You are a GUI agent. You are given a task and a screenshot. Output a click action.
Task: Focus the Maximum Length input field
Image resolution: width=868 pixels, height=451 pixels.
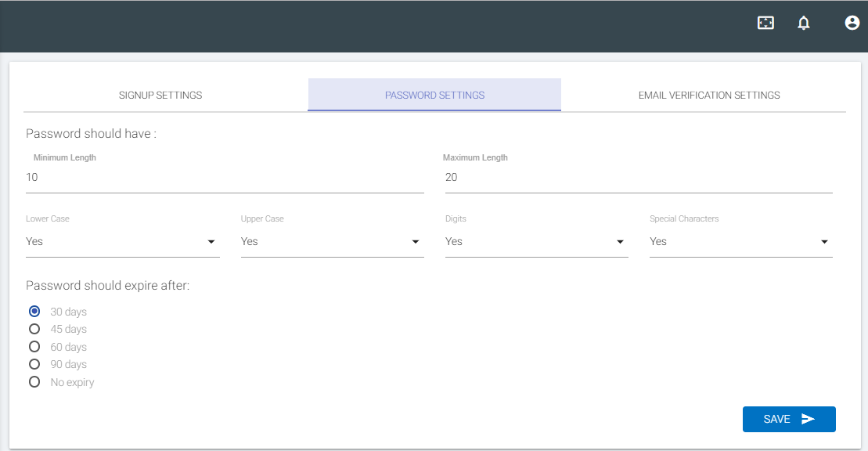(638, 178)
